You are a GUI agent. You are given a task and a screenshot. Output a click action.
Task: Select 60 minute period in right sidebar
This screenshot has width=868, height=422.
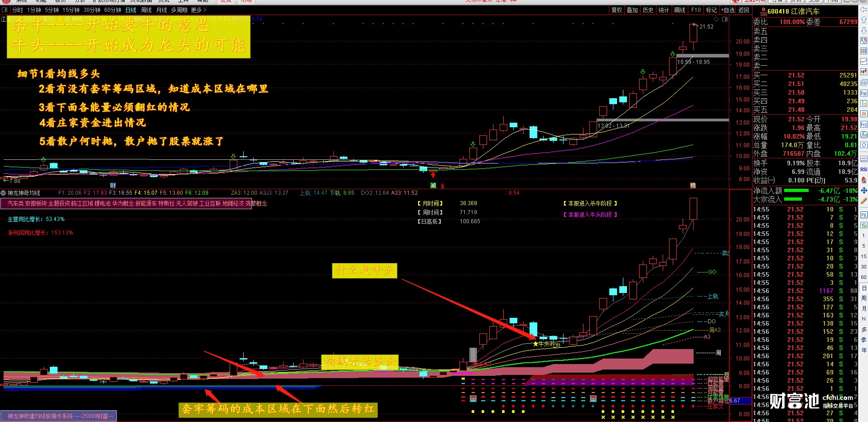864,277
